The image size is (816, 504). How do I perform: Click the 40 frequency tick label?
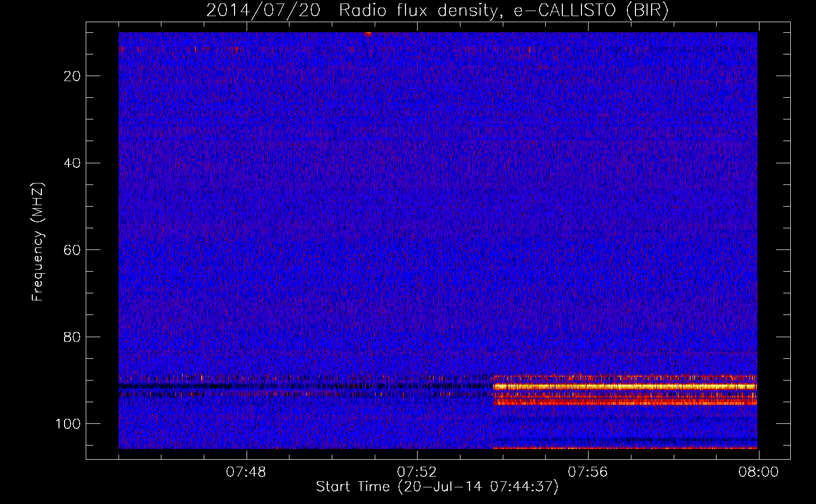(x=73, y=163)
